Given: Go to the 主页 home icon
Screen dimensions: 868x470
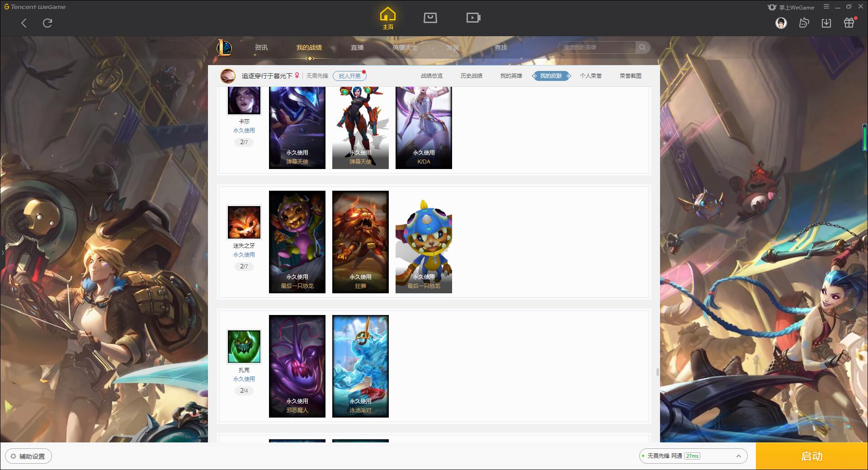Looking at the screenshot, I should coord(388,19).
